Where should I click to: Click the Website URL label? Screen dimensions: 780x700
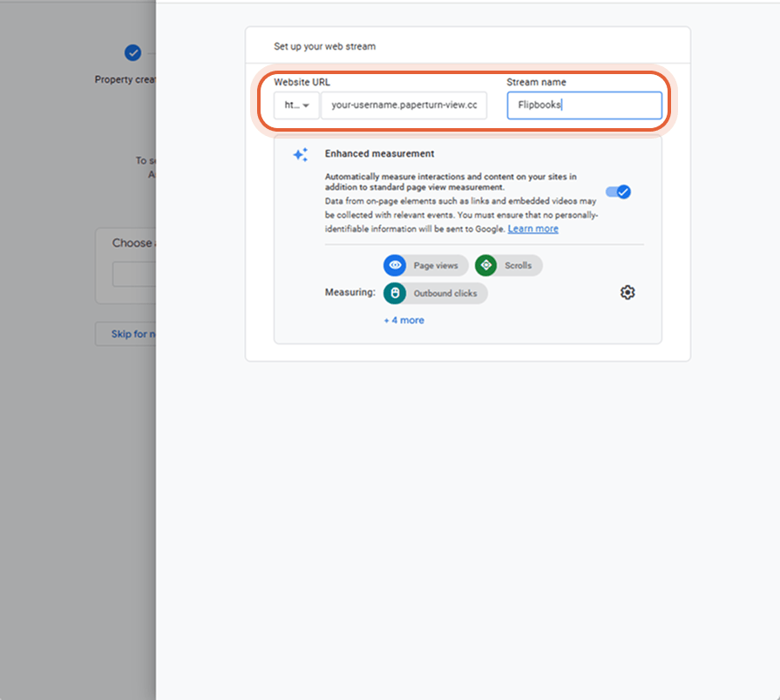[x=302, y=82]
